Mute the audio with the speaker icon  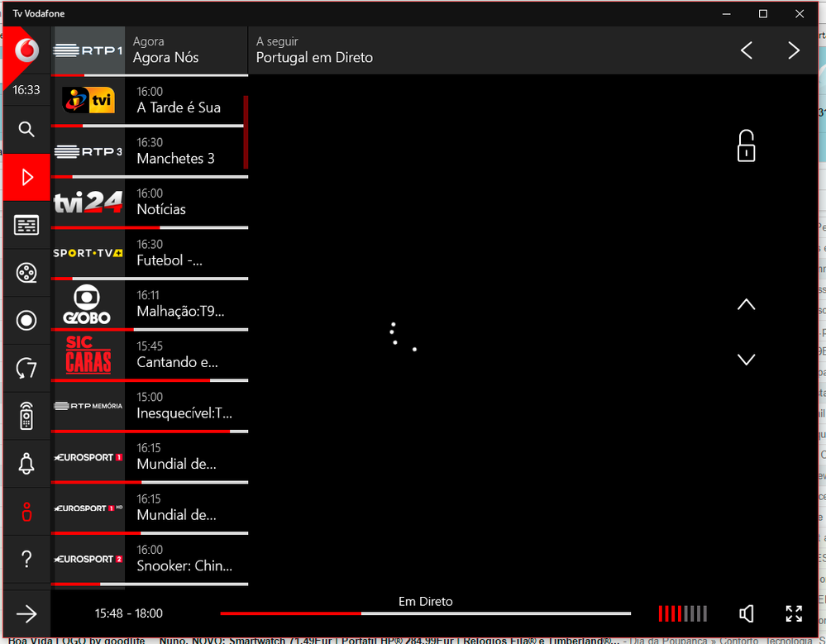coord(746,613)
